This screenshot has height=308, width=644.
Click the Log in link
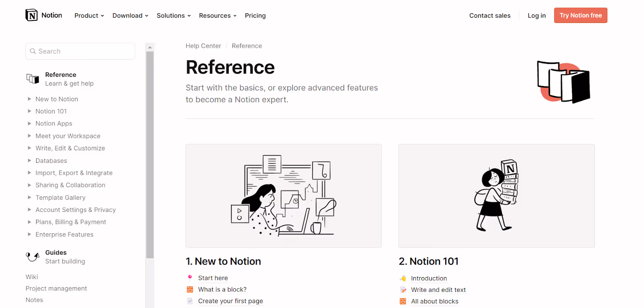[x=537, y=16]
